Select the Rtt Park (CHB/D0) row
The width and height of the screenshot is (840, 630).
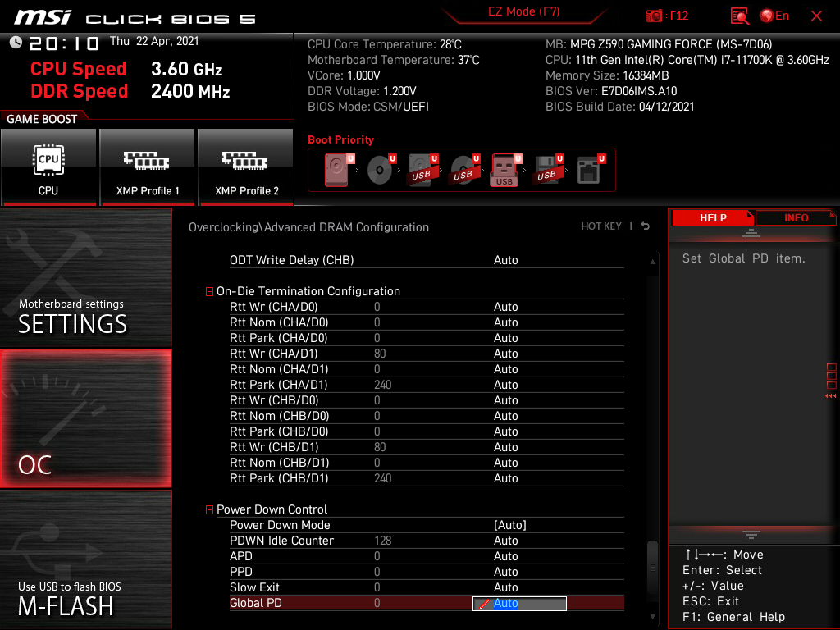[427, 431]
